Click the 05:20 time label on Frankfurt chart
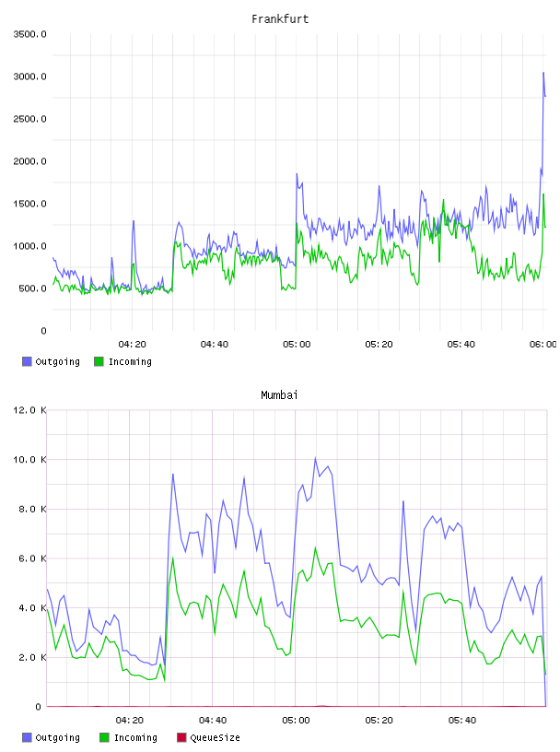The width and height of the screenshot is (560, 752). tap(379, 345)
